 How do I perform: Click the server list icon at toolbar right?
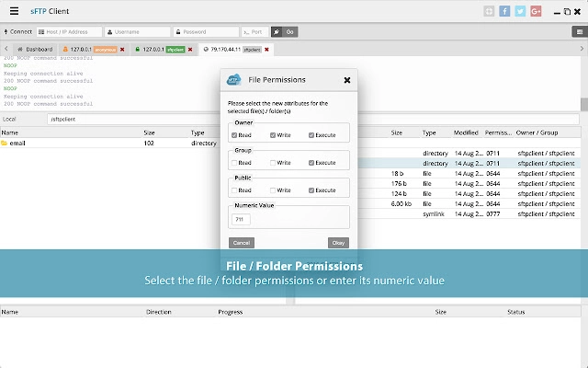pyautogui.click(x=580, y=32)
